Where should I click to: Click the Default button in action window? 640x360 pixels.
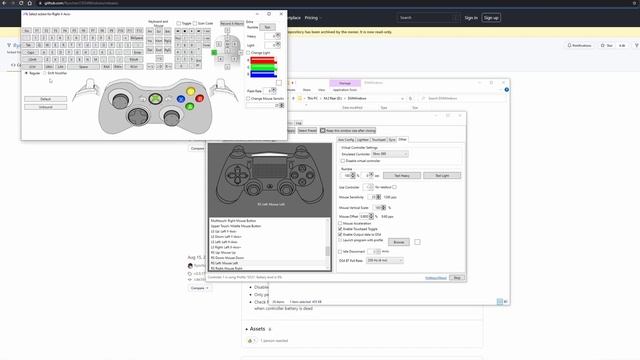(46, 99)
